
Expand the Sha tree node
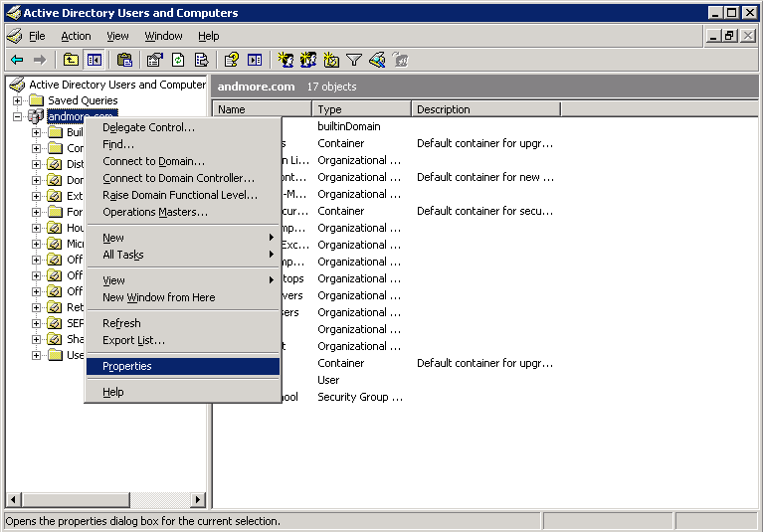36,339
